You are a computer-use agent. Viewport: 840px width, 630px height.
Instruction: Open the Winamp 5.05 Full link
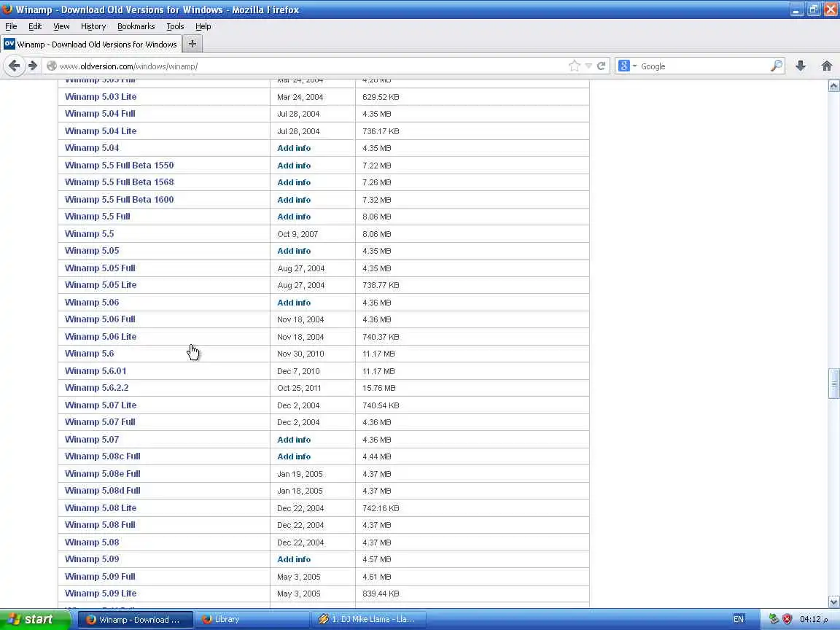pos(100,268)
